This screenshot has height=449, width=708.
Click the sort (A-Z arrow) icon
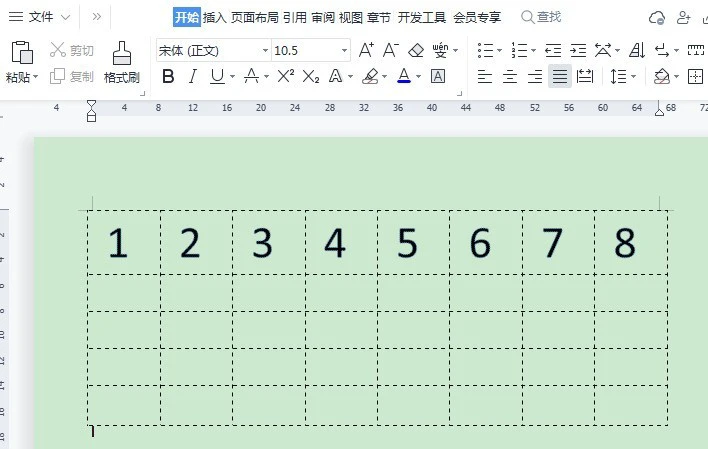click(637, 50)
